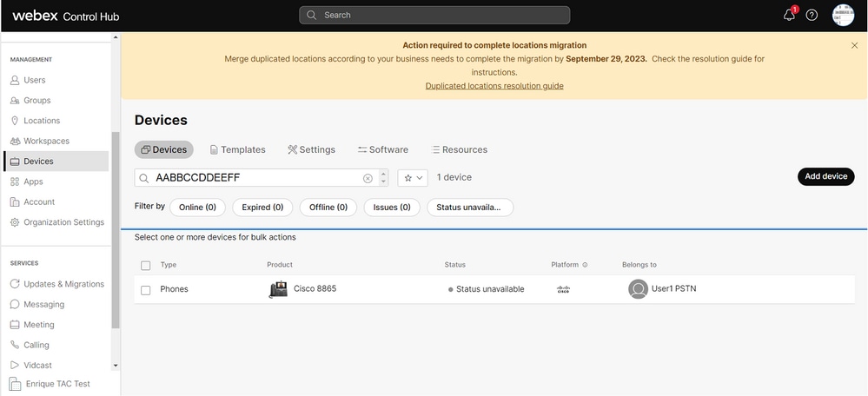Viewport: 868px width, 396px height.
Task: Click the User1 PSTN avatar icon
Action: point(639,288)
